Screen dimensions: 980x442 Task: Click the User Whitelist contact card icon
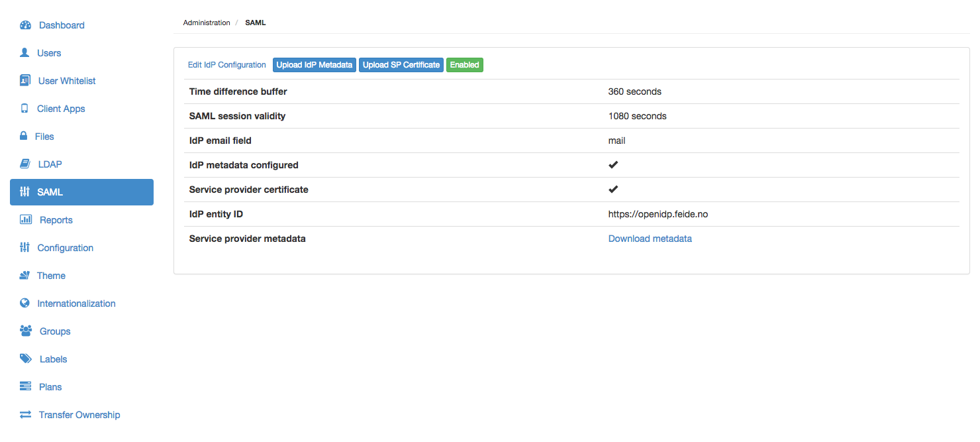[x=25, y=81]
